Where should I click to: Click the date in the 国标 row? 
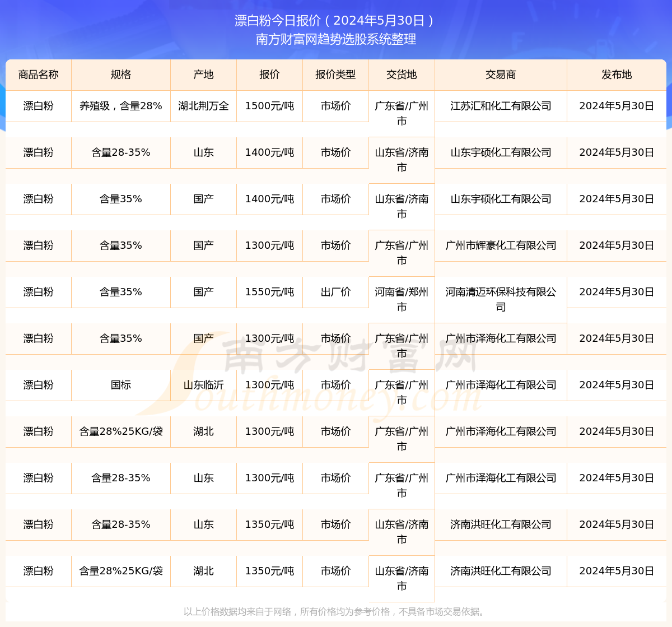617,385
